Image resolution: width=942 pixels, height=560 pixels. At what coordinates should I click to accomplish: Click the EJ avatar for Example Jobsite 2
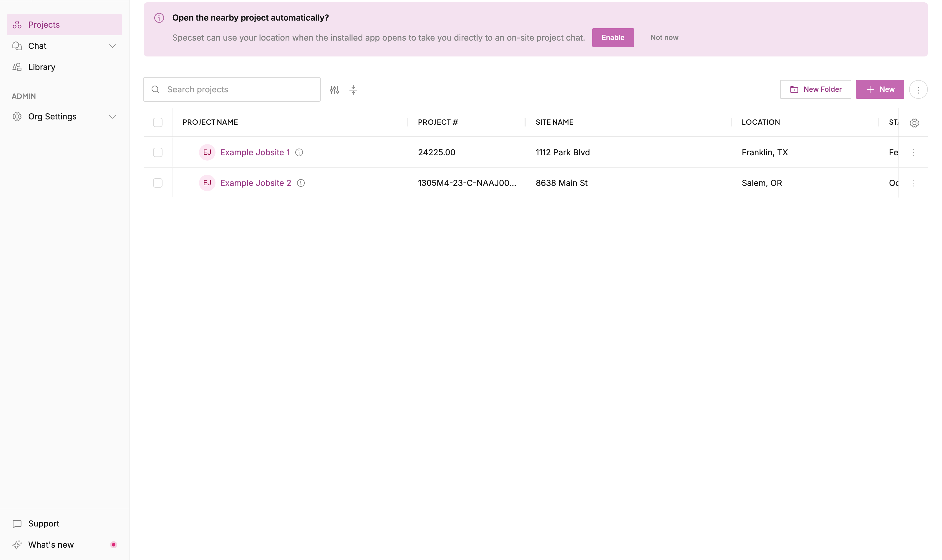pos(207,183)
